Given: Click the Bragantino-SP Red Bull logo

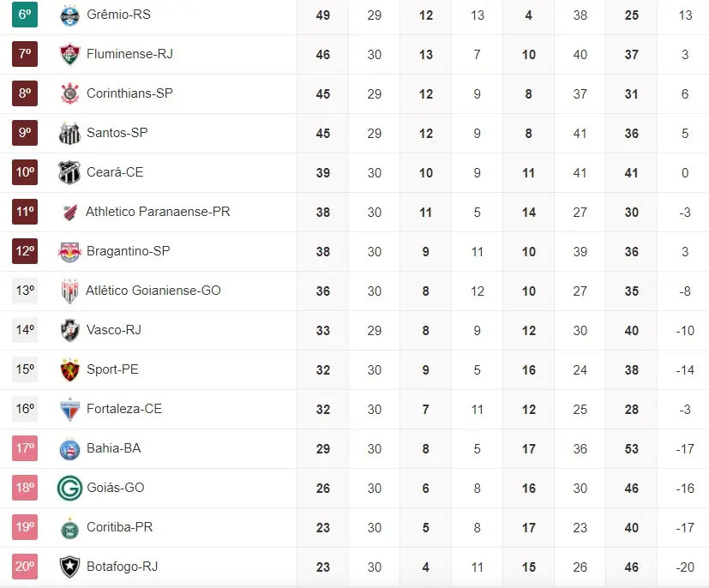Looking at the screenshot, I should pos(69,251).
